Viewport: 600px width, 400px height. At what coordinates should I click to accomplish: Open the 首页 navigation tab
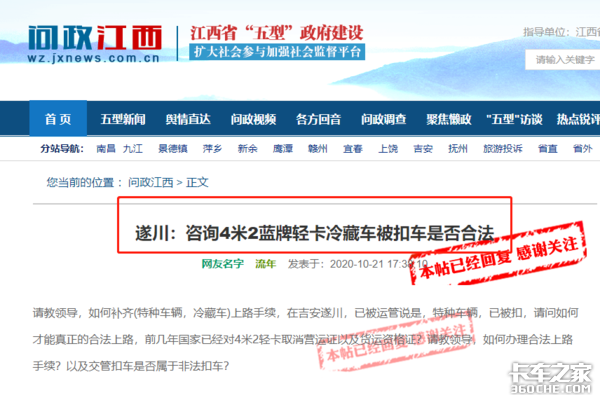point(58,119)
